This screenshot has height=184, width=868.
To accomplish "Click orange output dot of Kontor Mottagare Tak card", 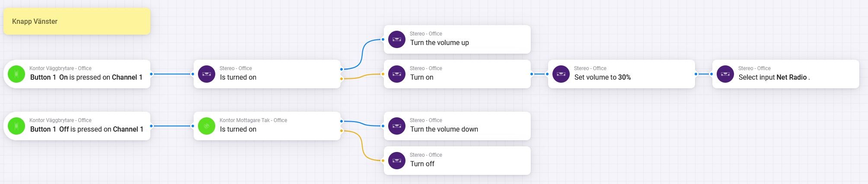I will coord(341,131).
